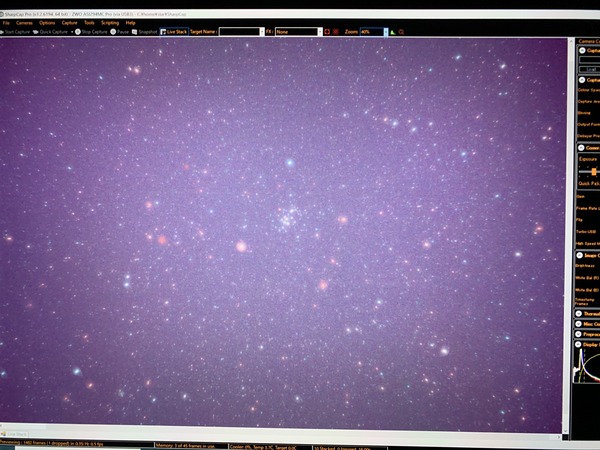Open the Tools menu

point(89,23)
